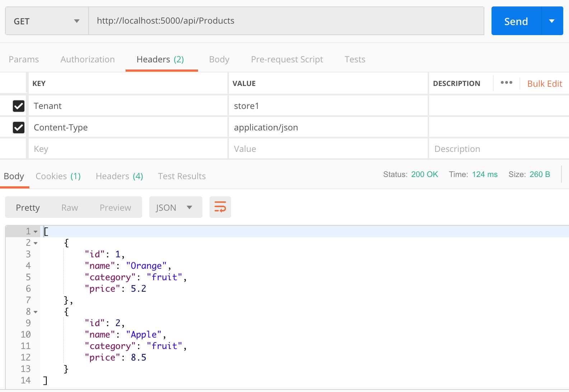The height and width of the screenshot is (392, 569).
Task: Click the price value 8.5
Action: pos(138,358)
